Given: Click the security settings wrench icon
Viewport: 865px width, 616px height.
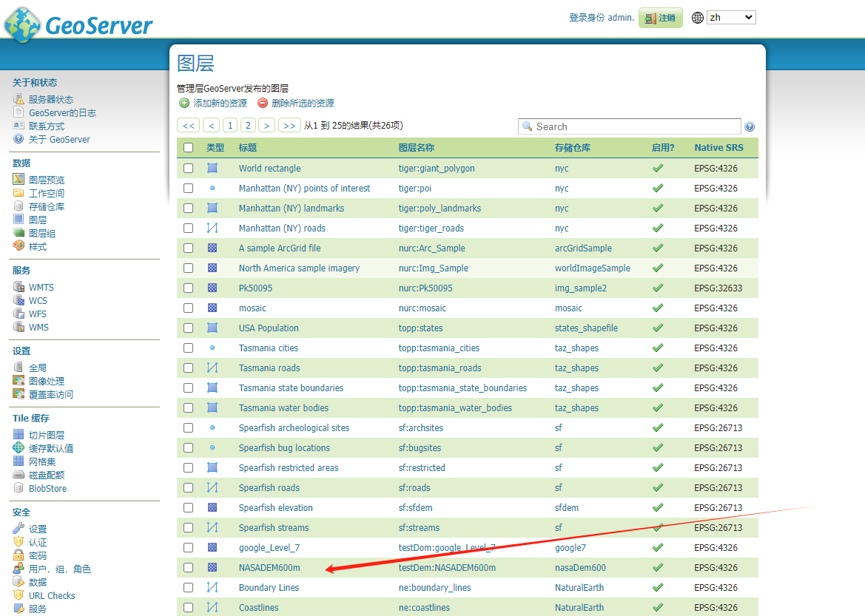Looking at the screenshot, I should click(18, 528).
